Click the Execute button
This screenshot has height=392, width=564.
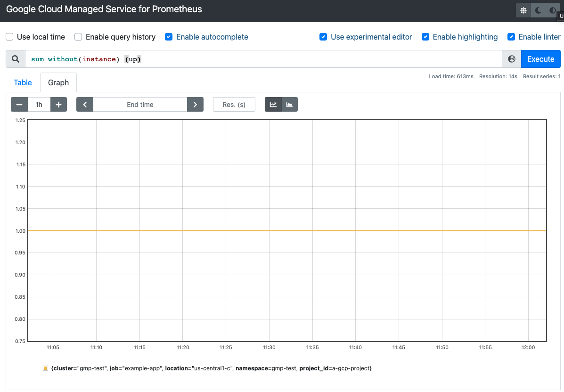click(x=540, y=58)
